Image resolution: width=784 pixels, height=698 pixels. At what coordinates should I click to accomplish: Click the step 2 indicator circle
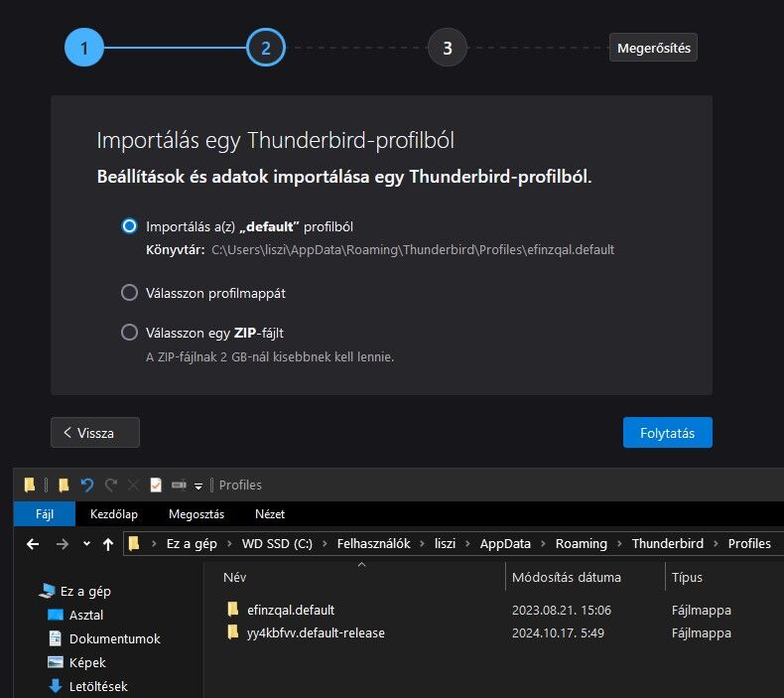coord(266,48)
